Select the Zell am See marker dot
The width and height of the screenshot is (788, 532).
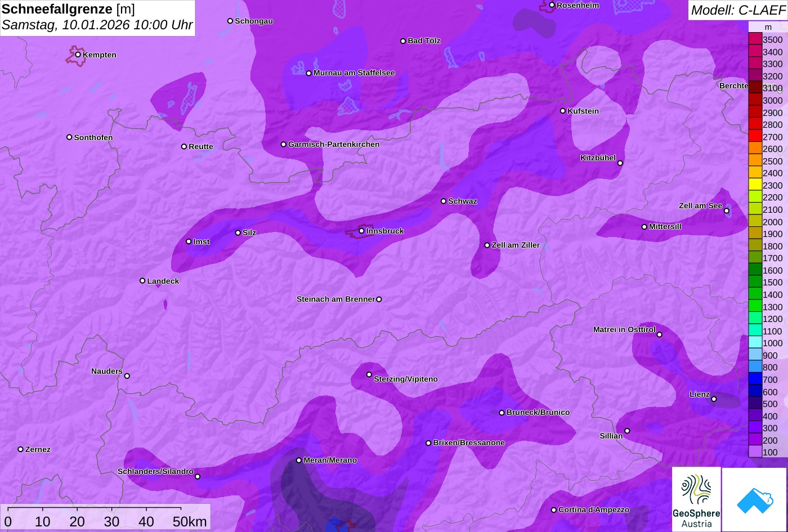(727, 211)
